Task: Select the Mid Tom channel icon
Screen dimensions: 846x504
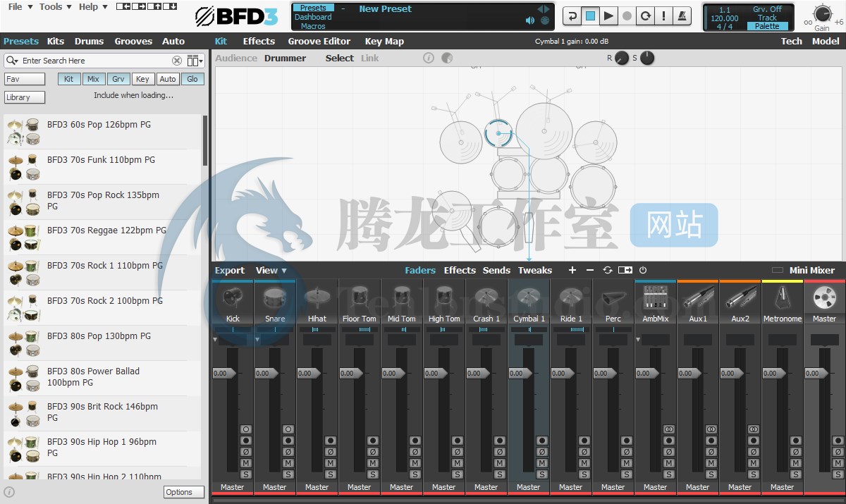Action: (x=402, y=298)
